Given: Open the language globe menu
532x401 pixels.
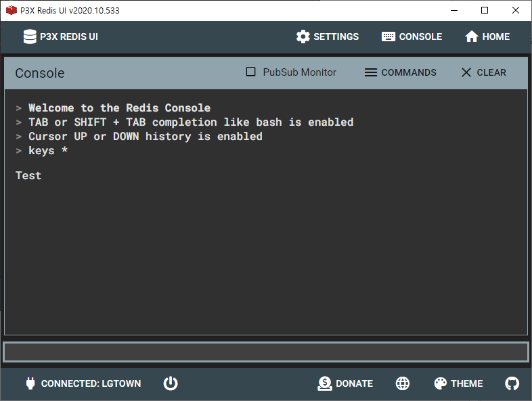Looking at the screenshot, I should click(403, 383).
